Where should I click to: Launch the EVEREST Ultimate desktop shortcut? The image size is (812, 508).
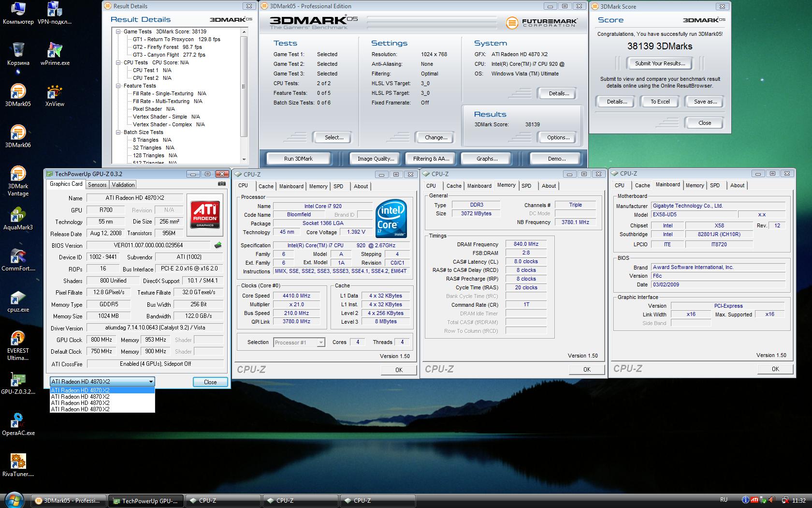(18, 345)
